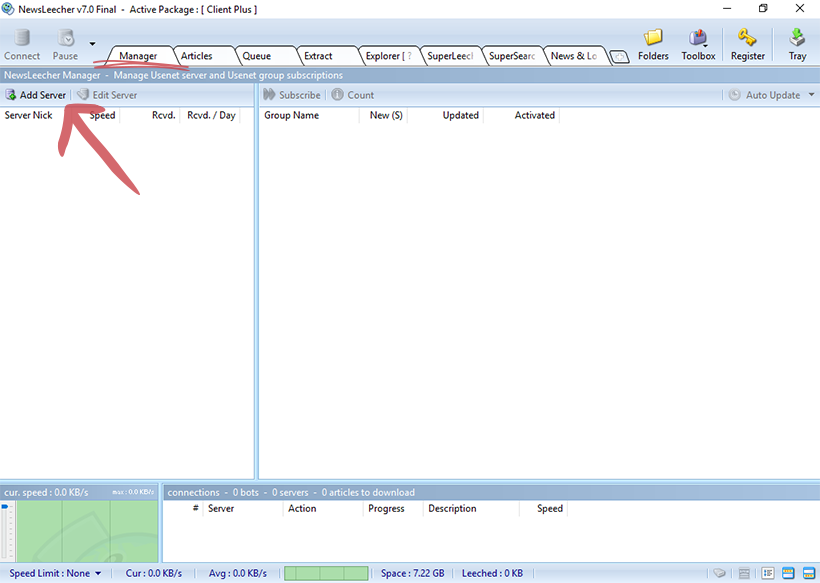Open the Explorer tab

tap(389, 56)
